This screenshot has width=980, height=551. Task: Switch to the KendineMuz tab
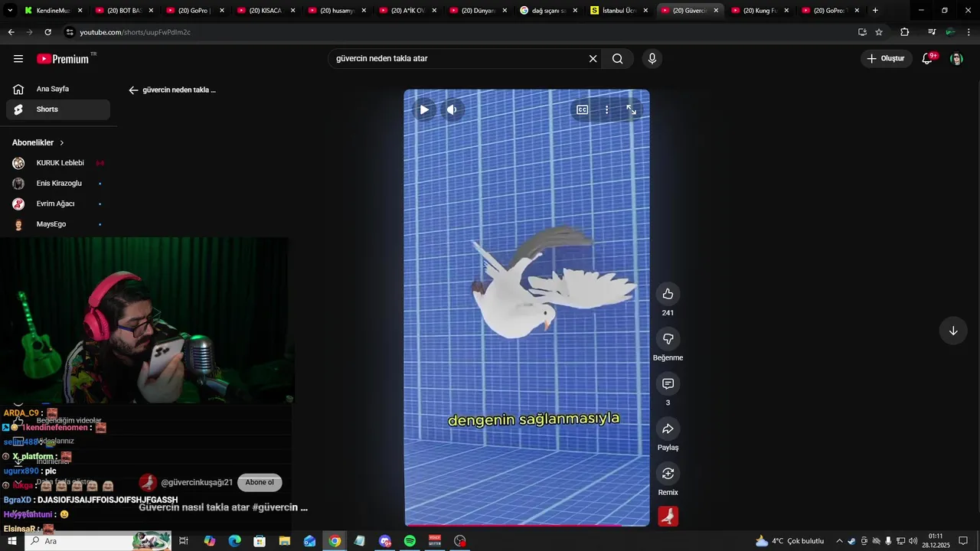pyautogui.click(x=52, y=11)
